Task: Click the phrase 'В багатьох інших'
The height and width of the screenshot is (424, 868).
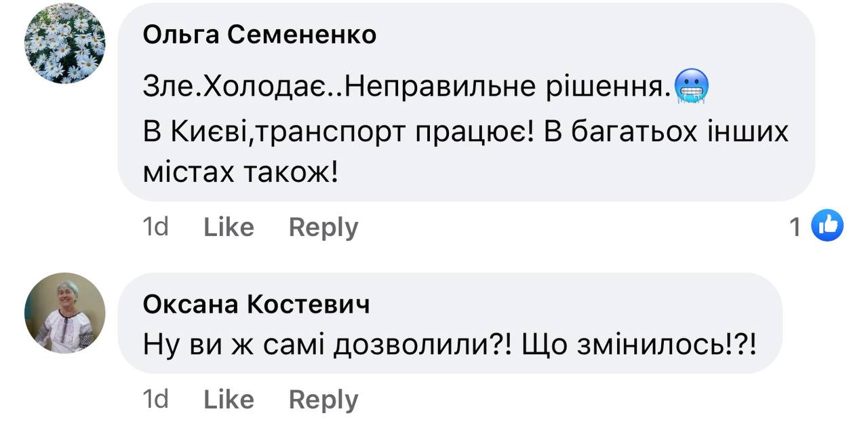Action: click(666, 131)
